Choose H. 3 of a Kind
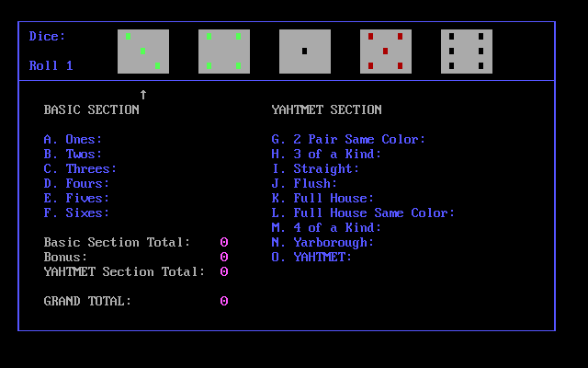Image resolution: width=588 pixels, height=368 pixels. tap(326, 155)
